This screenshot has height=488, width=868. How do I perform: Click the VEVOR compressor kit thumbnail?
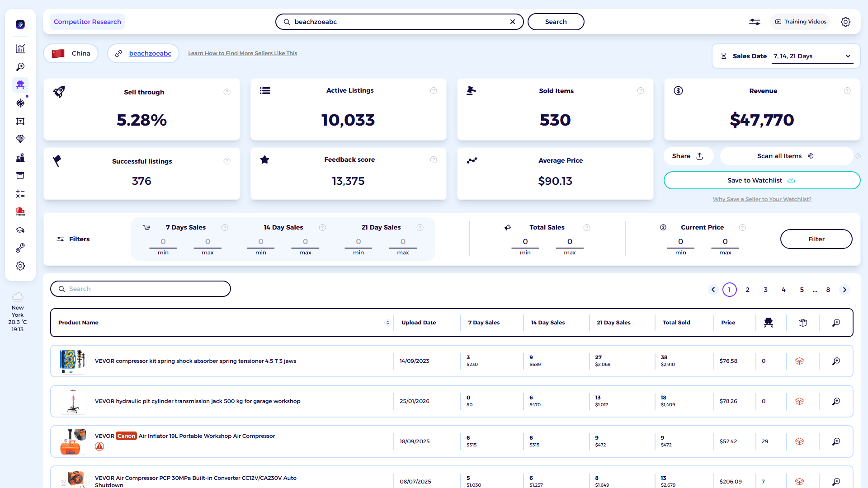(73, 361)
